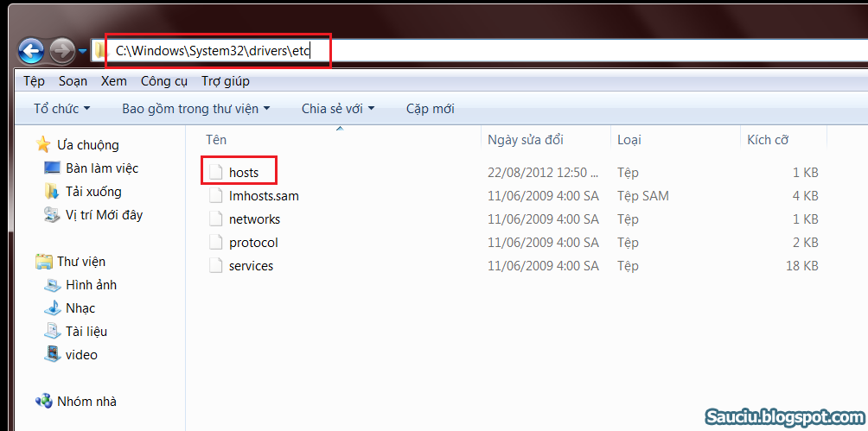This screenshot has height=431, width=868.
Task: Click the video library film icon
Action: point(52,354)
